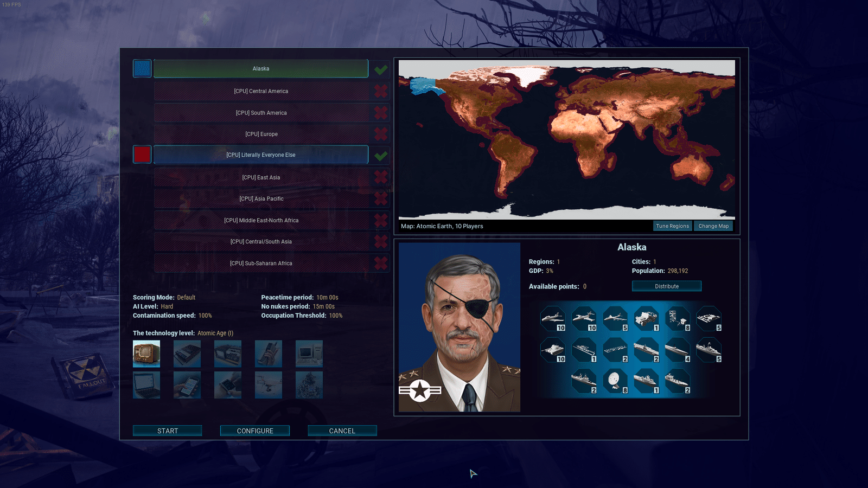Toggle checkmark beside Literally Everyone Else

[381, 155]
